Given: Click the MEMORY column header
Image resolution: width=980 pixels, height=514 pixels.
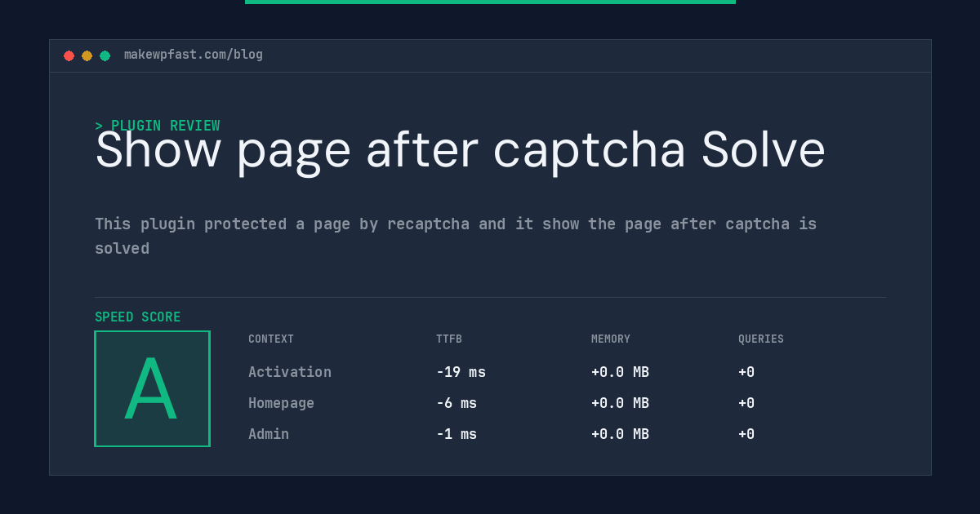Looking at the screenshot, I should tap(611, 339).
